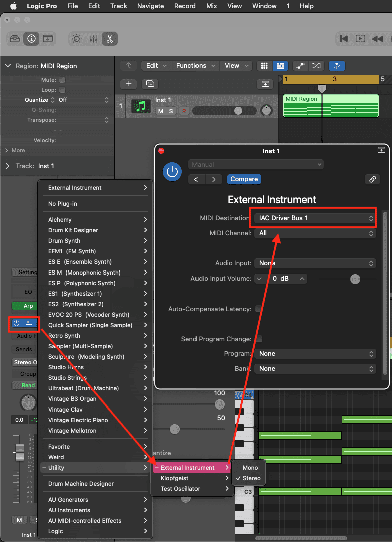Open instrument slot sliders icon
This screenshot has height=542, width=392.
[29, 324]
